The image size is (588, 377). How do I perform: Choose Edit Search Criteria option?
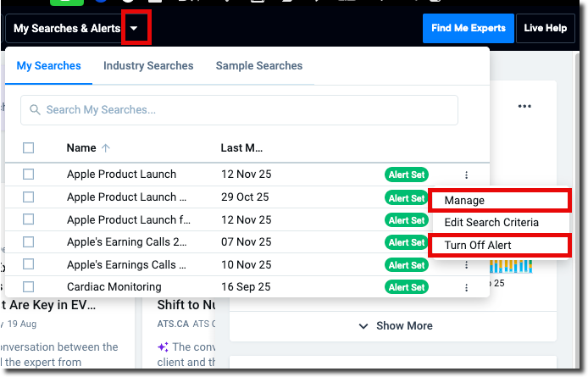[x=491, y=223]
